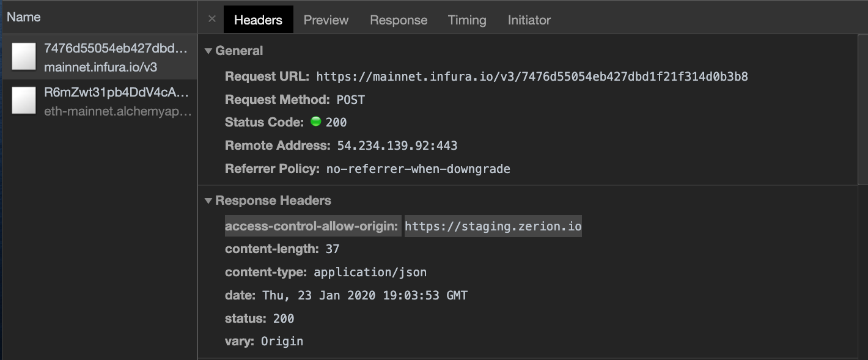Click the document thumbnail for the Infura request
Viewport: 868px width, 360px height.
point(23,56)
